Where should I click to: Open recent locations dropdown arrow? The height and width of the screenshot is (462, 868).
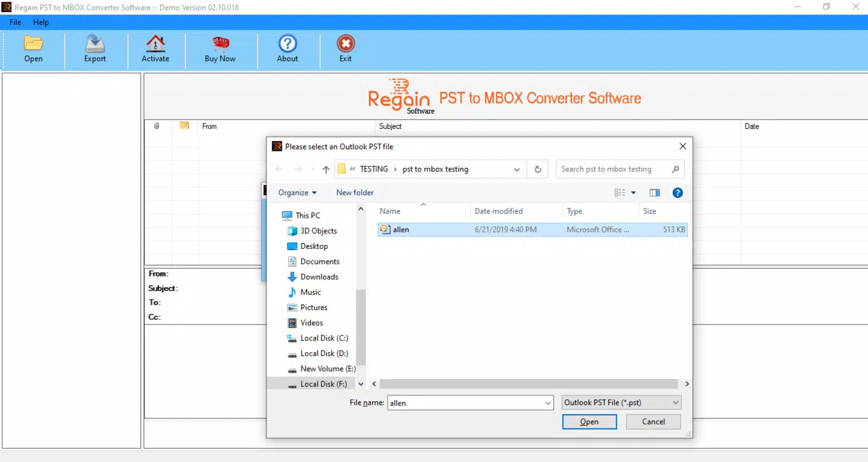click(x=313, y=169)
